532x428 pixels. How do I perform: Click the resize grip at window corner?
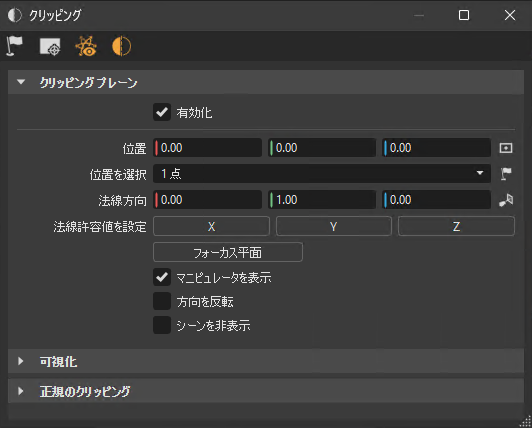point(525,422)
